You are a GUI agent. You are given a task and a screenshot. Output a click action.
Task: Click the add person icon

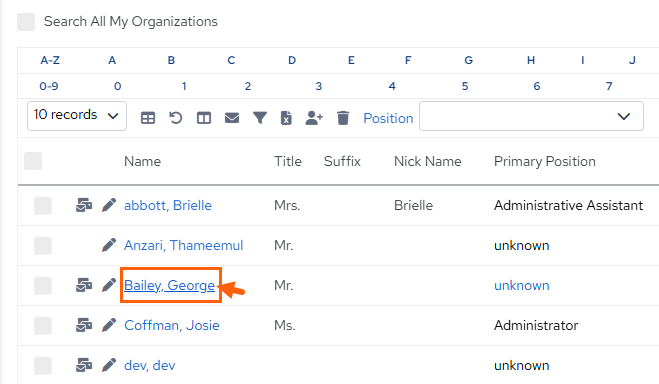tap(314, 118)
